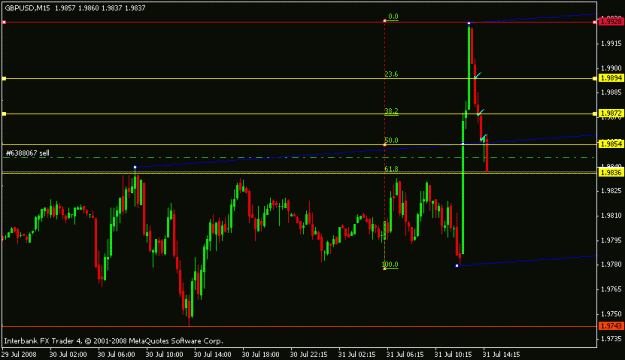
Task: Select the 61.8 Fibonacci level label
Action: [x=391, y=169]
